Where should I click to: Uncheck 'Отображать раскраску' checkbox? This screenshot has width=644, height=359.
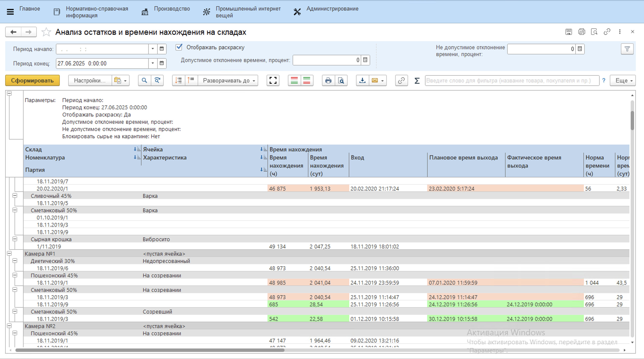point(179,47)
